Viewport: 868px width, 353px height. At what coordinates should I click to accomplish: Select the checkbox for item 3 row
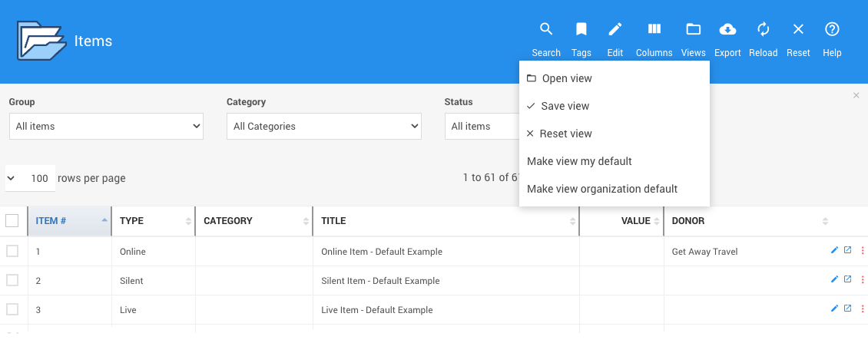pyautogui.click(x=12, y=309)
